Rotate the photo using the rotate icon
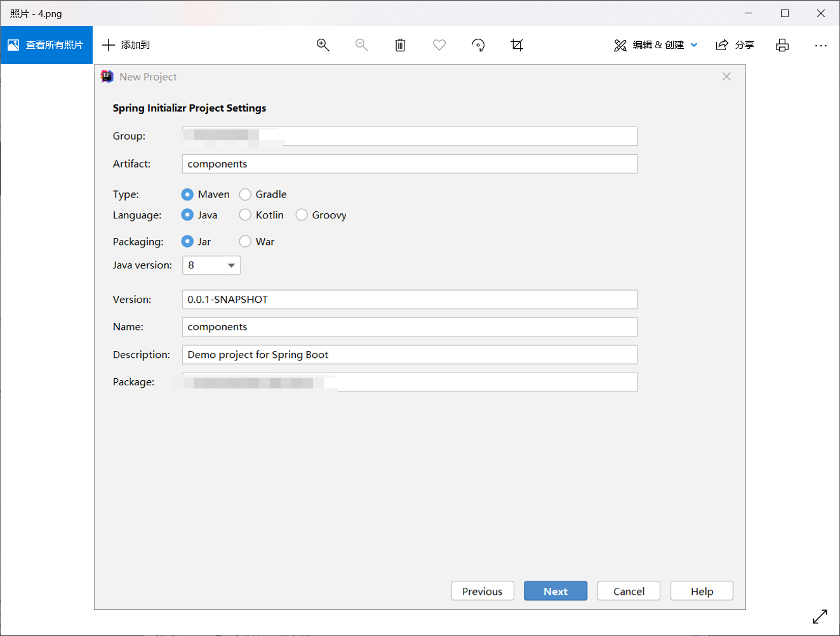 click(x=478, y=45)
